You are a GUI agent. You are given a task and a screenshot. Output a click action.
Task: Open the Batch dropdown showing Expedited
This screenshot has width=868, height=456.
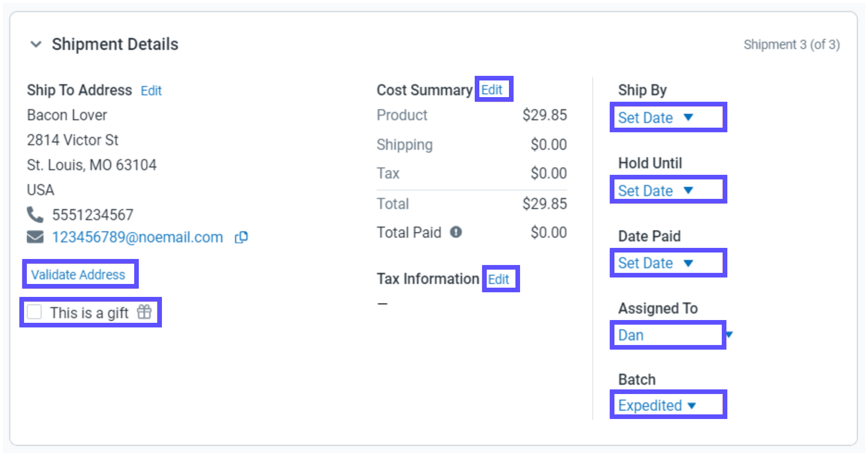tap(657, 406)
